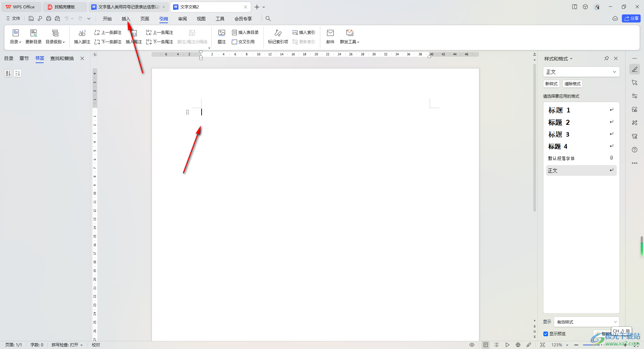Pin the Styles and Formatting panel
644x349 pixels.
point(606,58)
